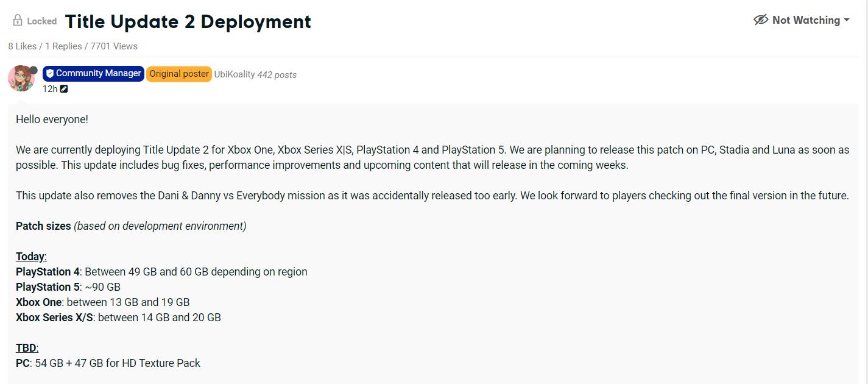Click the gray offline status dot on avatar

click(x=34, y=71)
